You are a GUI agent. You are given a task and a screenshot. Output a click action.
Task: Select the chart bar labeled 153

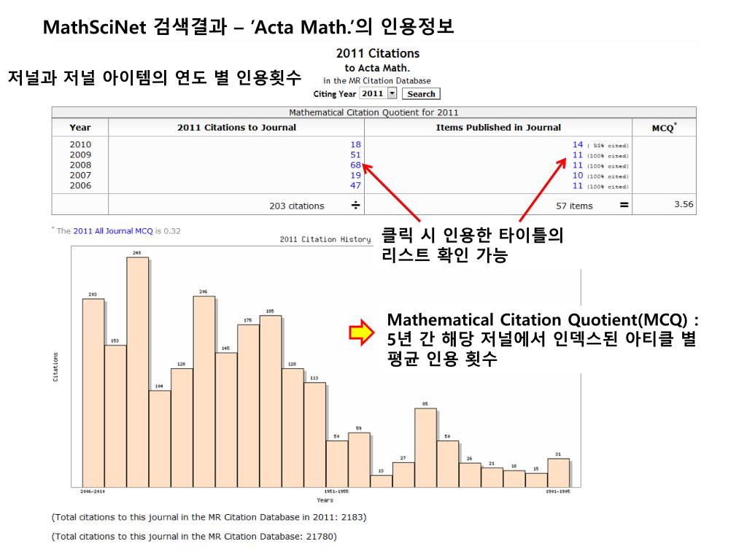pos(115,416)
